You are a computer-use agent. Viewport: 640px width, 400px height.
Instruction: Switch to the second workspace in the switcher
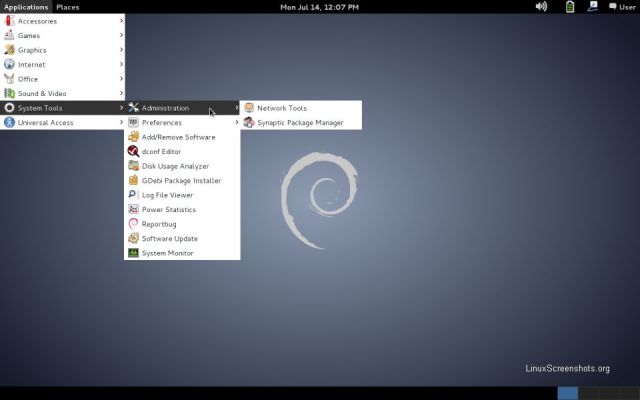tap(589, 393)
